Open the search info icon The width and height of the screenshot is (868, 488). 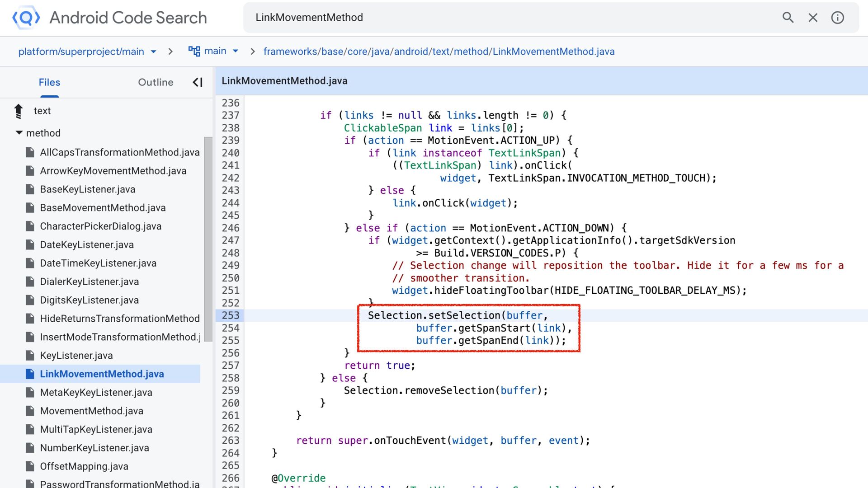coord(837,18)
